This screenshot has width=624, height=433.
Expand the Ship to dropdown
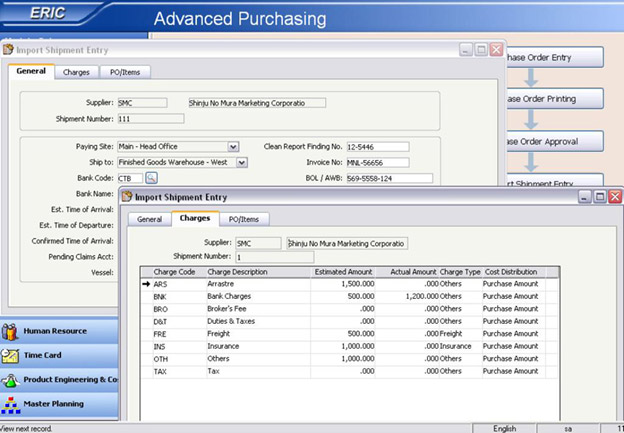242,162
